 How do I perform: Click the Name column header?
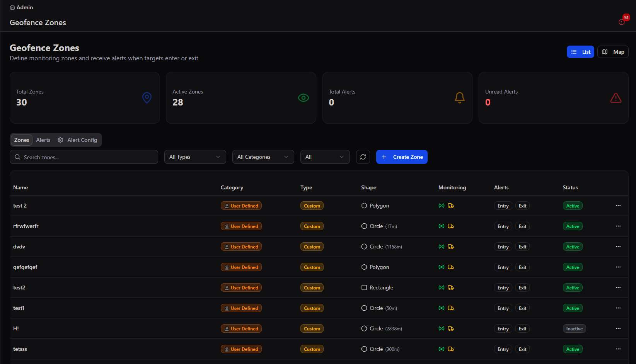pyautogui.click(x=20, y=187)
